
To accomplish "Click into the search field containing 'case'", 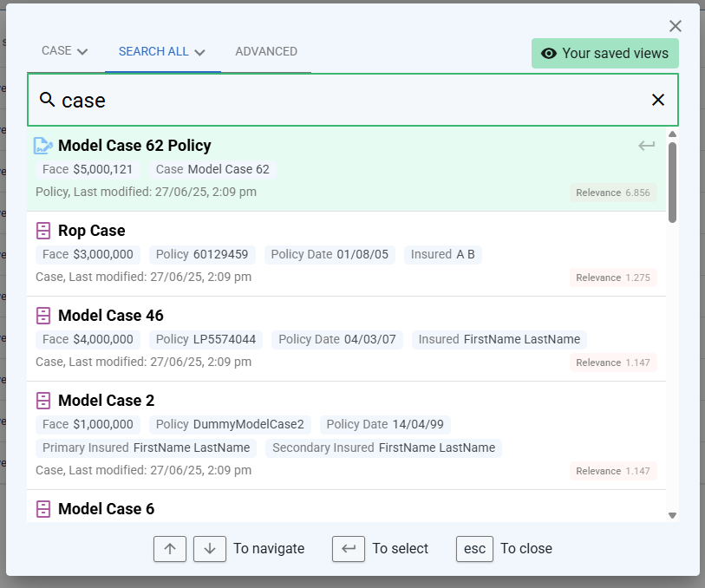I will tap(347, 100).
